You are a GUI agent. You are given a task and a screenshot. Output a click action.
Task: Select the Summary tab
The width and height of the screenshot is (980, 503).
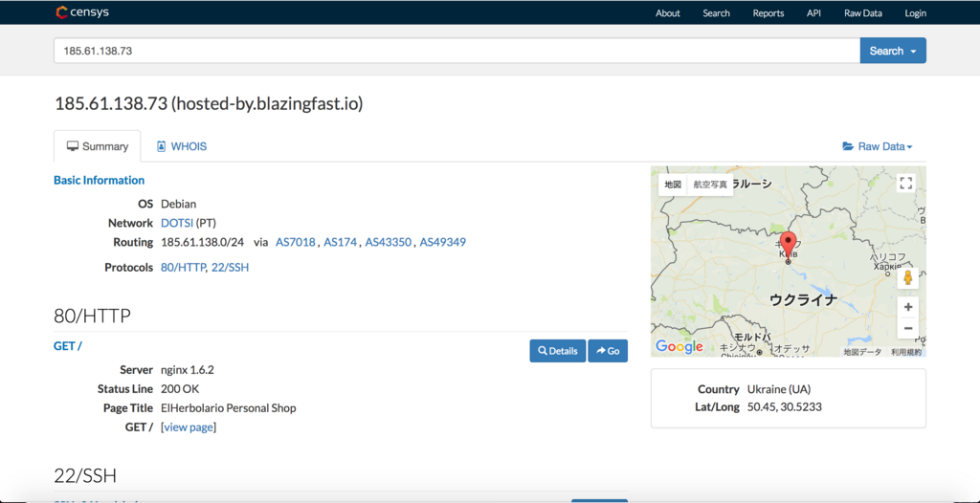[x=98, y=146]
